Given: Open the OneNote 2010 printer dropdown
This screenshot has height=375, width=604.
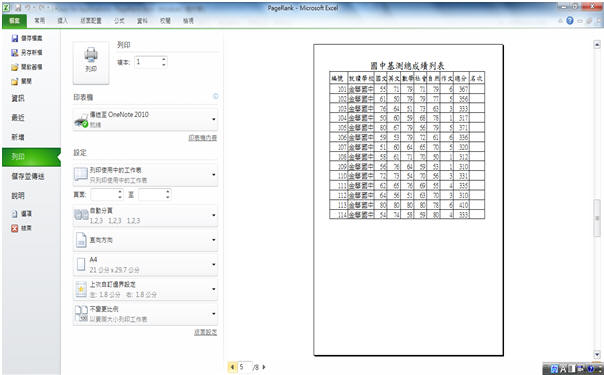Looking at the screenshot, I should (145, 119).
